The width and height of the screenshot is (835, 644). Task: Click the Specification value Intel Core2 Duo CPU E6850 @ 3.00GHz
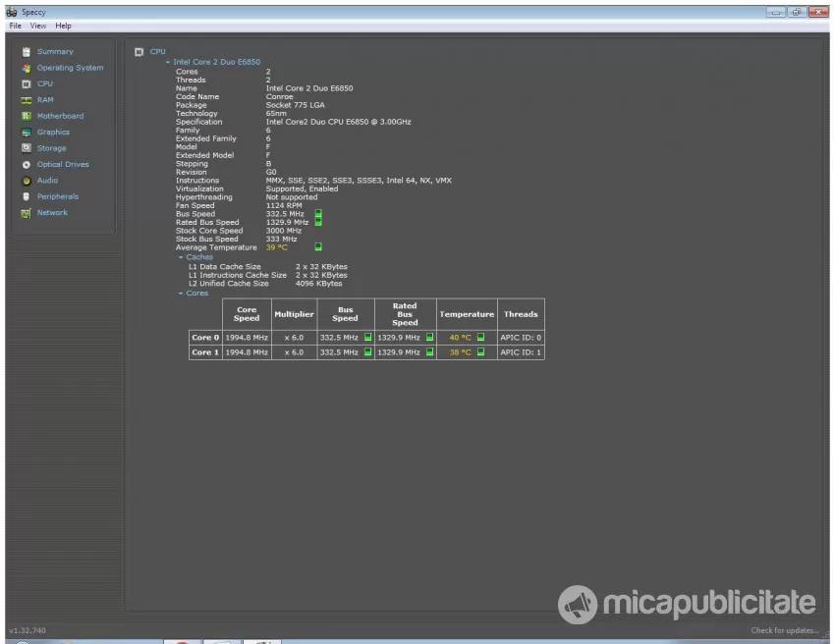[338, 122]
